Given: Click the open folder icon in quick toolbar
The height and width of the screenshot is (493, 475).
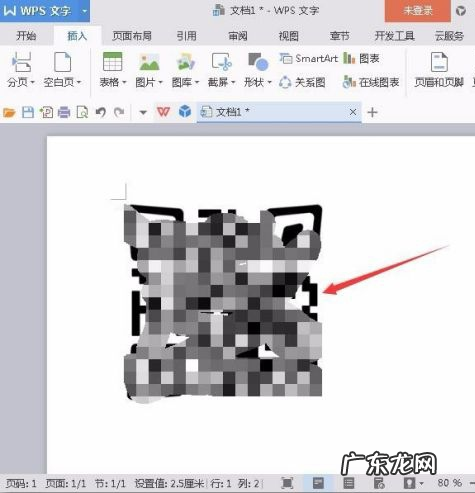Looking at the screenshot, I should point(9,113).
